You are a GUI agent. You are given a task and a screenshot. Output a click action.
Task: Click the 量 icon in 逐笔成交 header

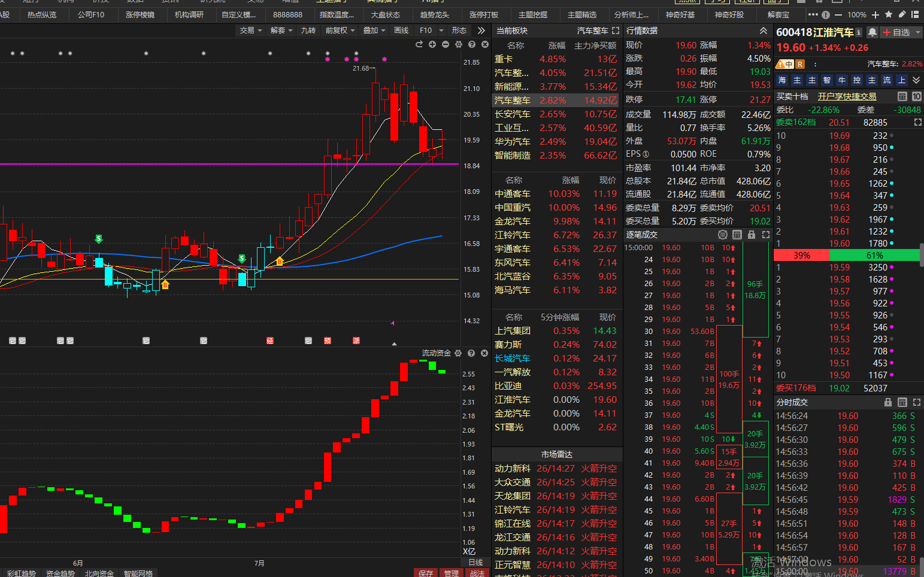(x=737, y=235)
